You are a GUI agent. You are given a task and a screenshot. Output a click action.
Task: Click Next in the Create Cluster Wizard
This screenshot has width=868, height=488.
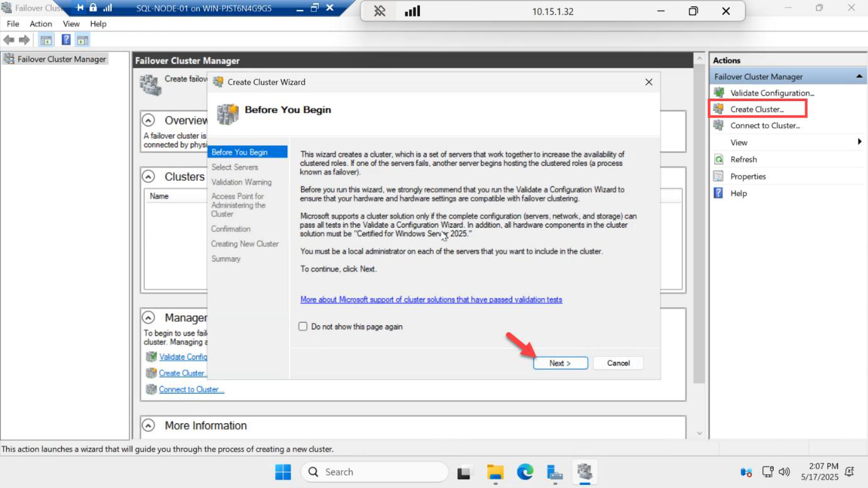click(560, 363)
